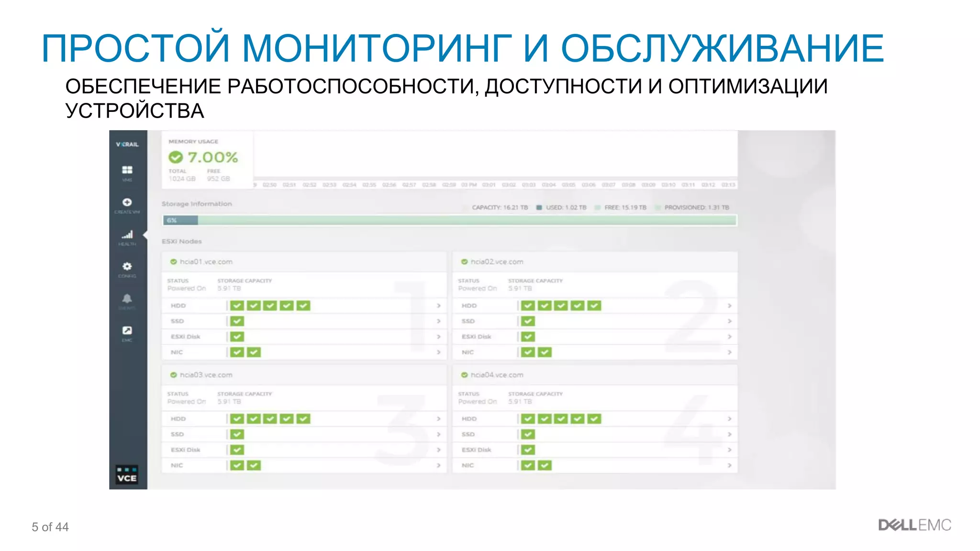Image resolution: width=980 pixels, height=551 pixels.
Task: Expand the SSD row of hcia03
Action: click(x=438, y=435)
